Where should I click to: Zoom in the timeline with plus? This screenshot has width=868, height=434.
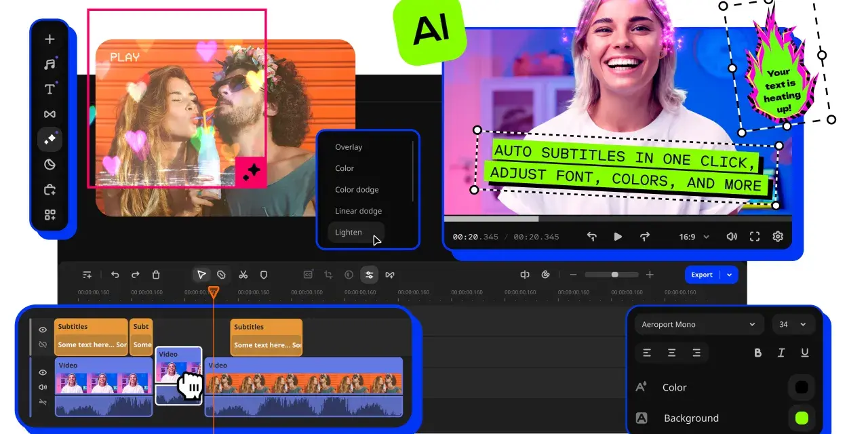[650, 275]
